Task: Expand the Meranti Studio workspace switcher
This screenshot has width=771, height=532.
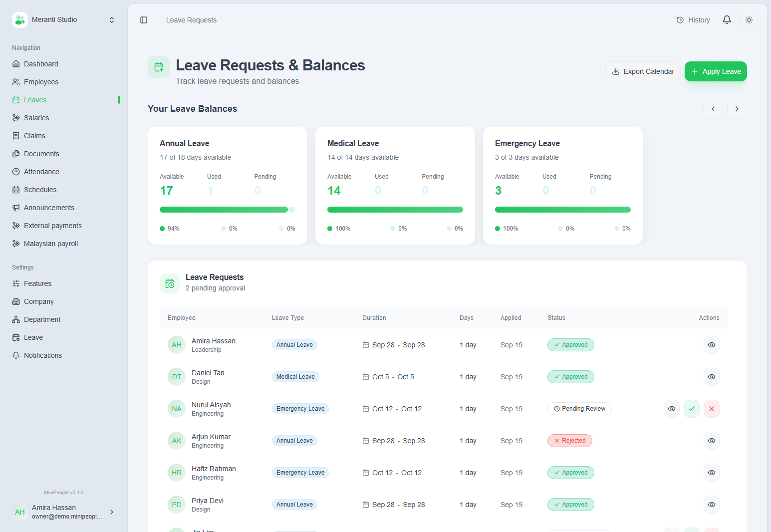Action: 64,20
